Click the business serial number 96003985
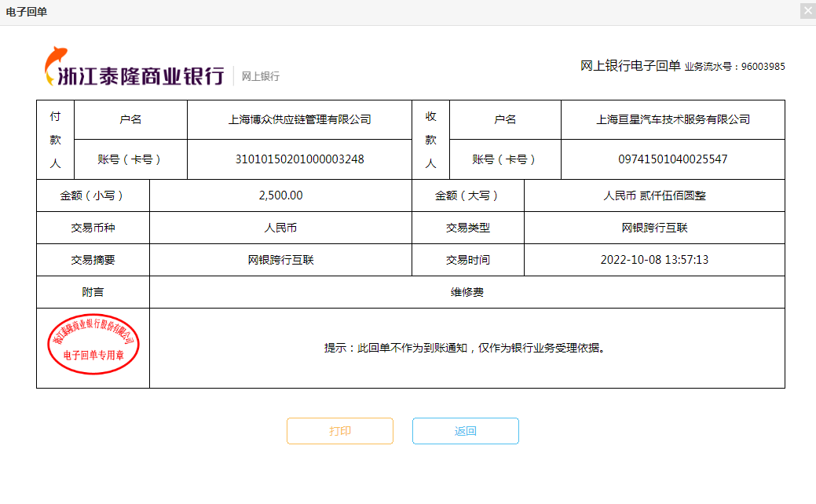The image size is (816, 504). (763, 67)
